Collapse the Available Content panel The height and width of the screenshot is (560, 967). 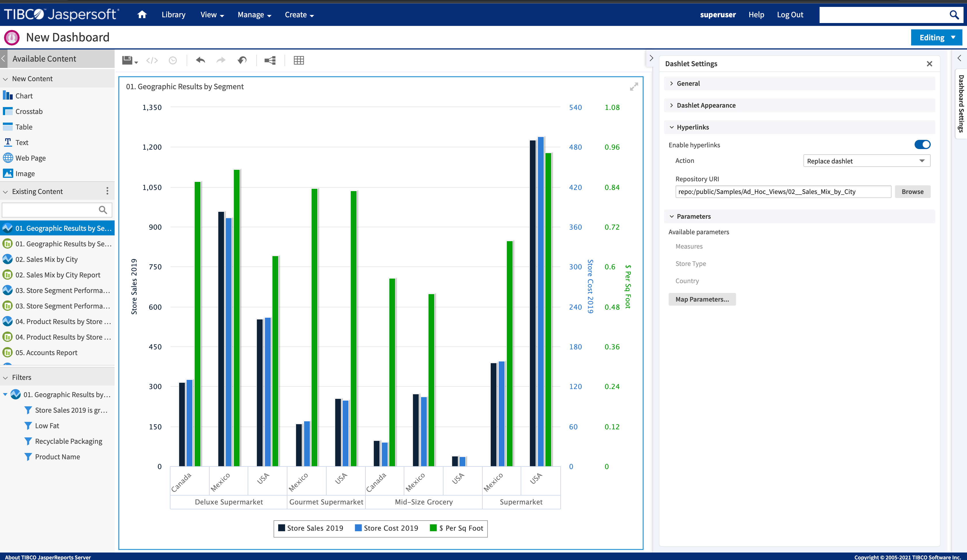(x=3, y=59)
